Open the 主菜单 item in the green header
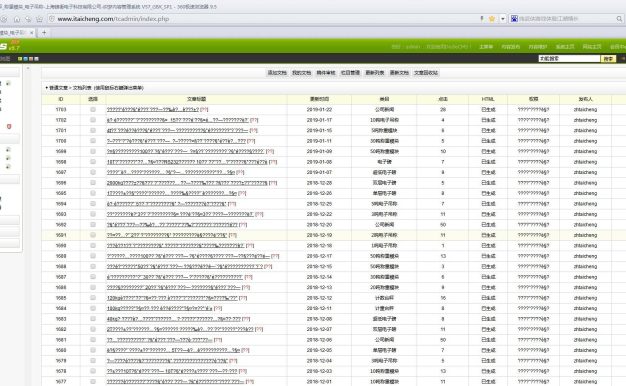The image size is (626, 386). click(x=486, y=47)
